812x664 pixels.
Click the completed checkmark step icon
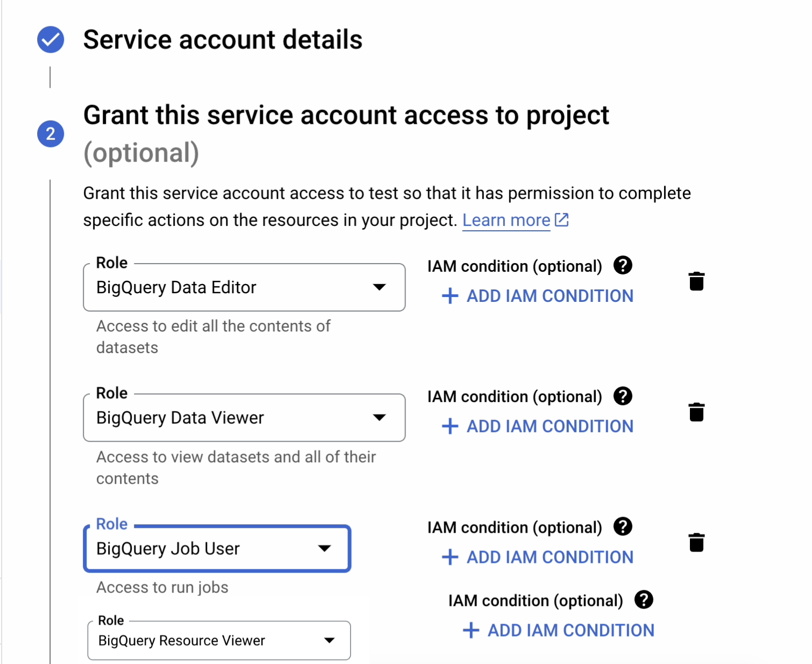[51, 39]
